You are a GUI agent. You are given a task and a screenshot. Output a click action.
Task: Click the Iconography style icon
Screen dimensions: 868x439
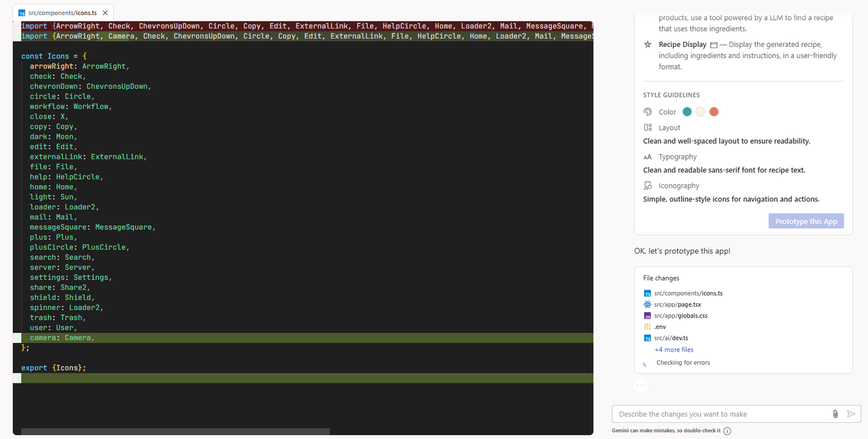point(648,186)
